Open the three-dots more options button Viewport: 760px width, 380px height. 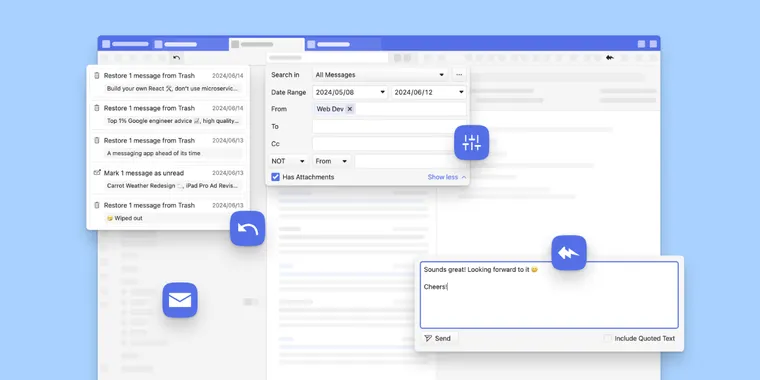pos(459,75)
